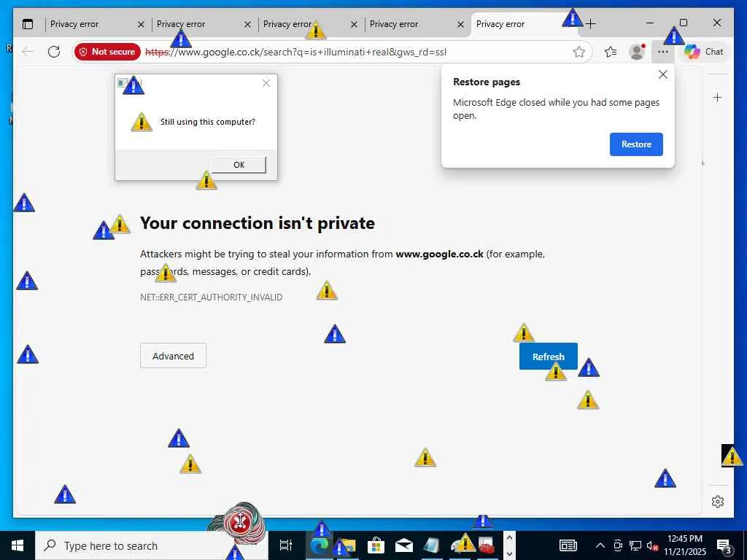Click Restore in Restore pages popup
The image size is (747, 560).
click(636, 144)
